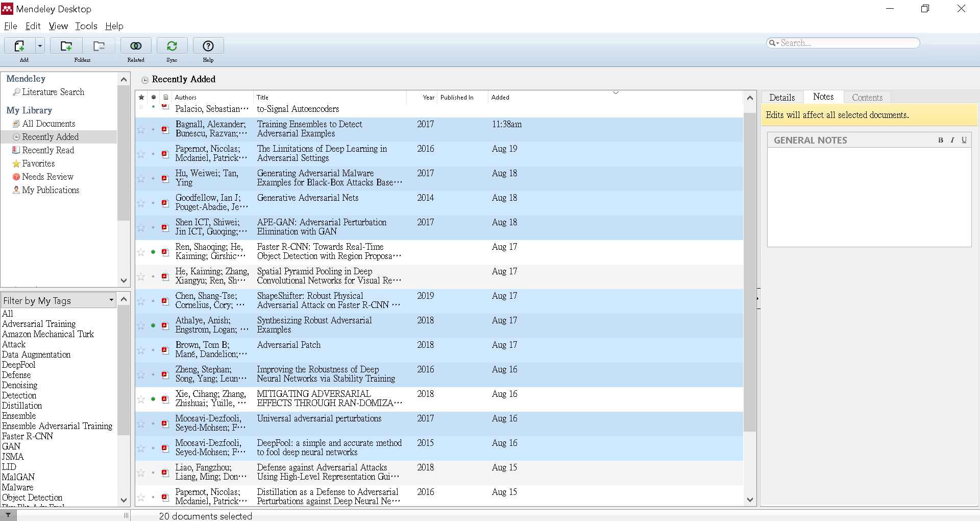Open the Filter by My Tags dropdown

(x=59, y=300)
